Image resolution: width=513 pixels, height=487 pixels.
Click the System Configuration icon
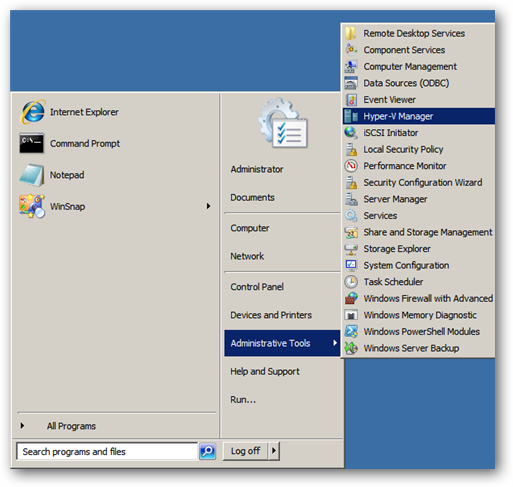click(x=351, y=265)
